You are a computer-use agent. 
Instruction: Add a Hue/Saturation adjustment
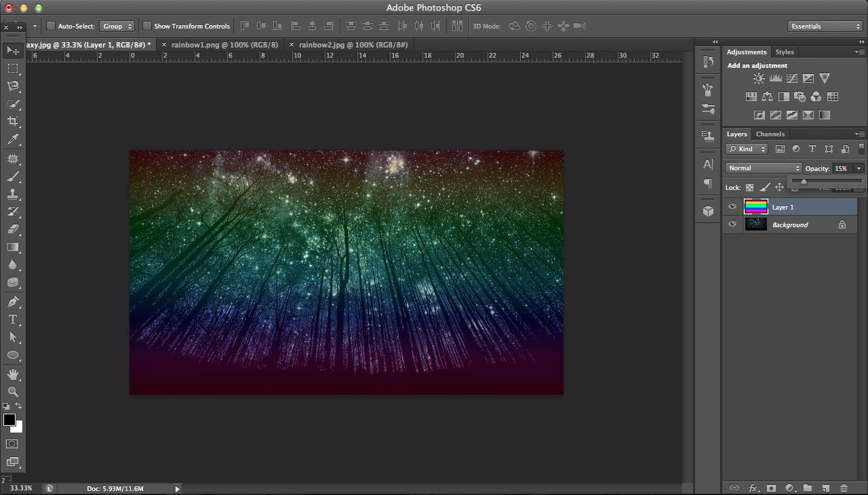(751, 97)
